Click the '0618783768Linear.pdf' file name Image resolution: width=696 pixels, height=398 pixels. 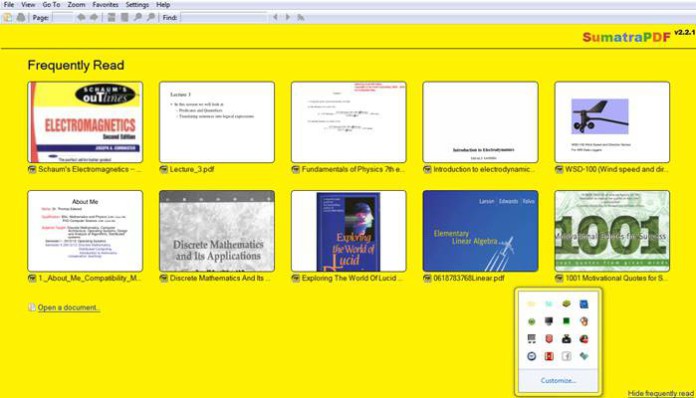(x=469, y=278)
